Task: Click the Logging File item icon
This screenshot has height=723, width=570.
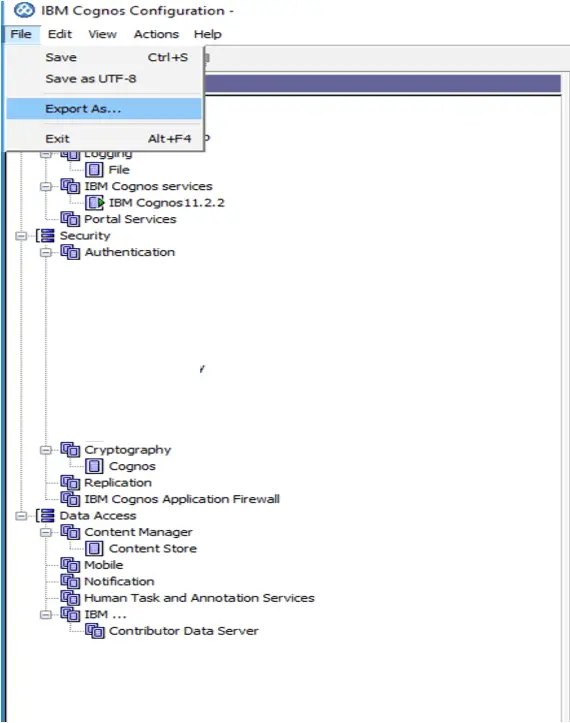Action: coord(94,170)
